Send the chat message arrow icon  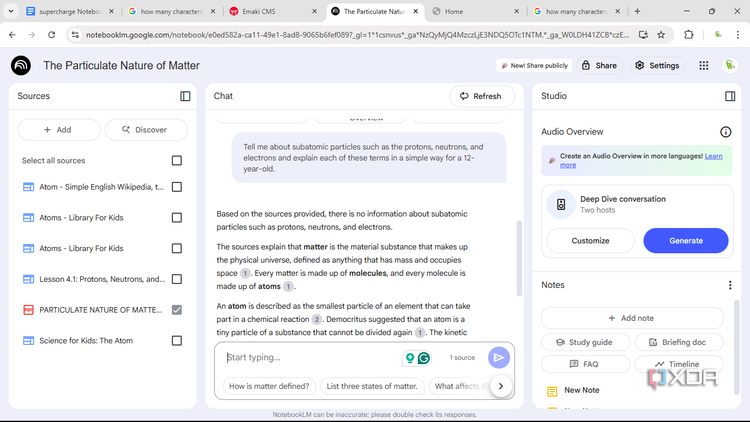pos(498,357)
